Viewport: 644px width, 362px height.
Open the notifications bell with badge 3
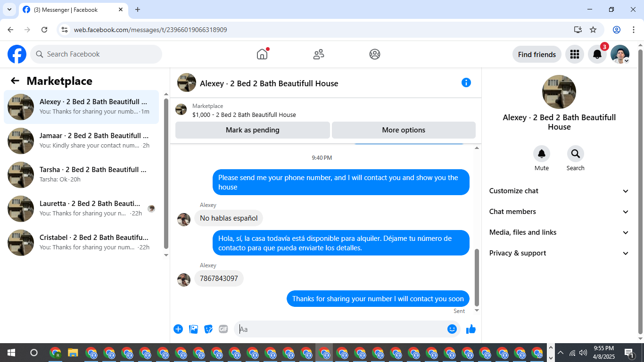(597, 54)
